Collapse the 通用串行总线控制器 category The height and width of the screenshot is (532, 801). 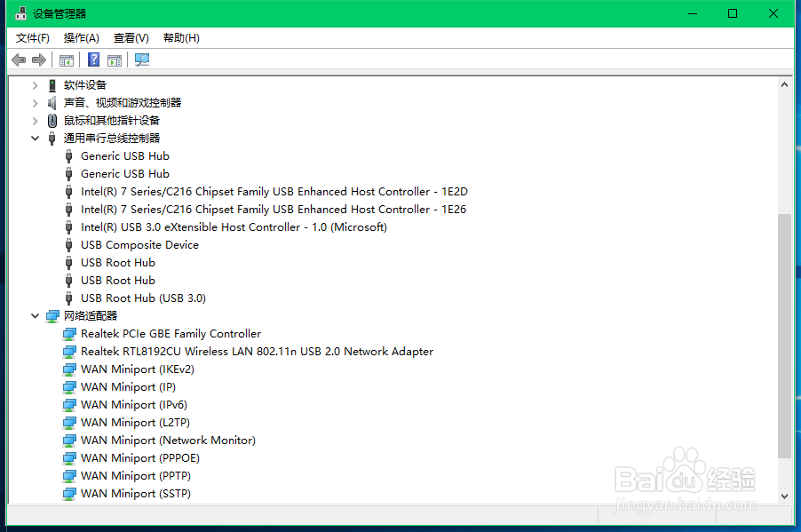pyautogui.click(x=35, y=139)
